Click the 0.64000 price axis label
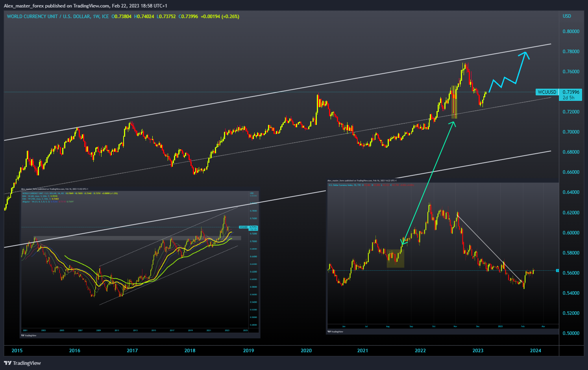Viewport: 588px width, 370px height. click(x=571, y=192)
